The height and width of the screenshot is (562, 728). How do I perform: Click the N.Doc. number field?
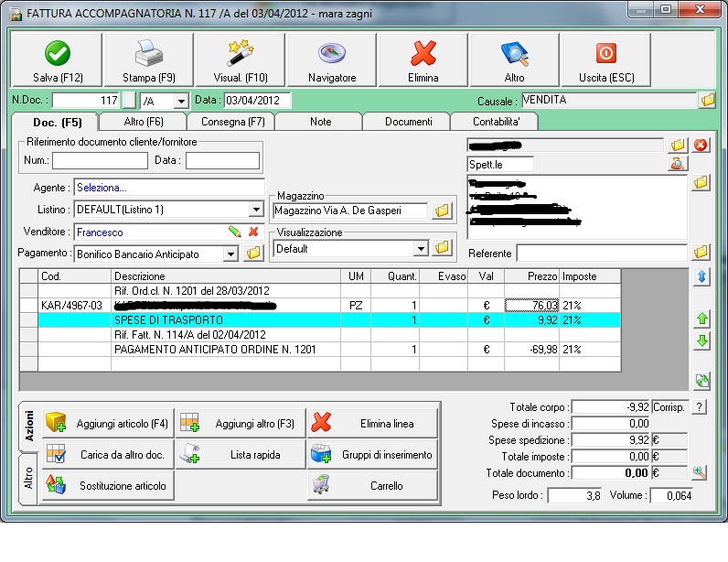point(86,101)
